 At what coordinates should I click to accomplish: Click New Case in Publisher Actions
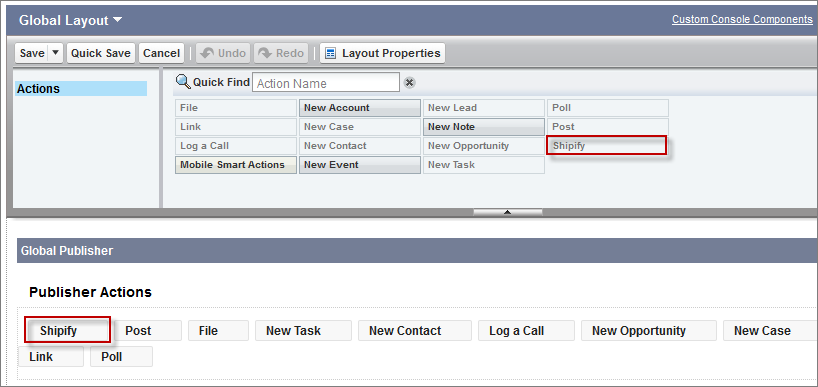pyautogui.click(x=770, y=331)
